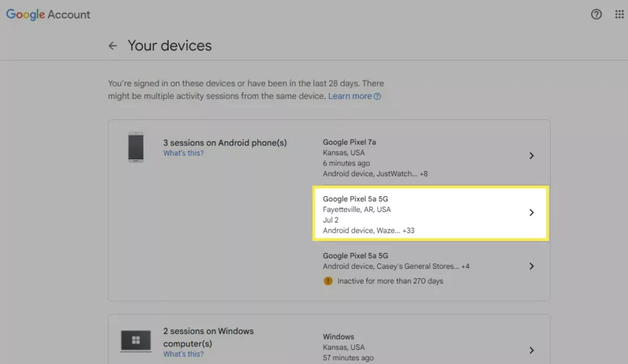
Task: Click the Google Account logo
Action: point(48,15)
